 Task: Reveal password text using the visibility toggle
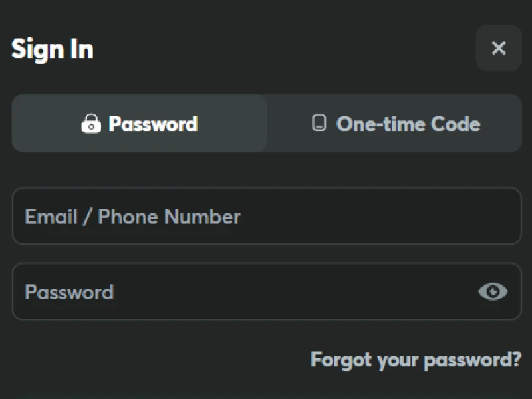click(492, 292)
